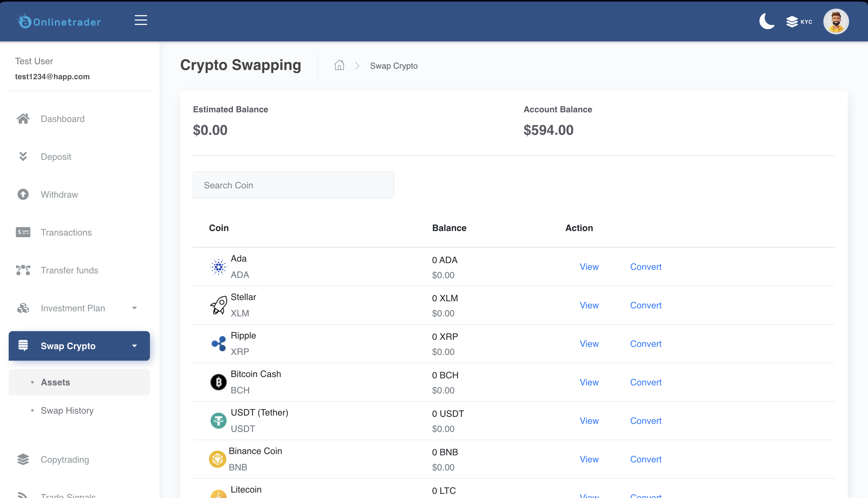868x498 pixels.
Task: Click the Deposit double-chevron icon
Action: point(23,156)
